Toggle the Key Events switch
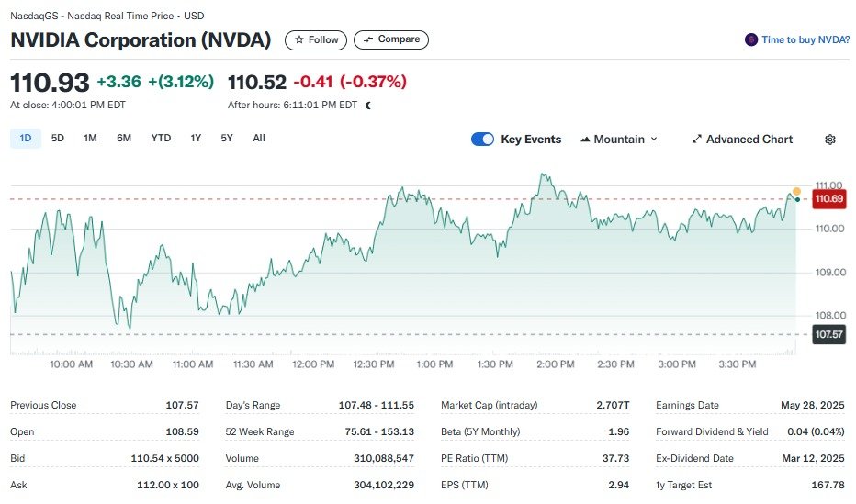This screenshot has height=504, width=856. [482, 140]
